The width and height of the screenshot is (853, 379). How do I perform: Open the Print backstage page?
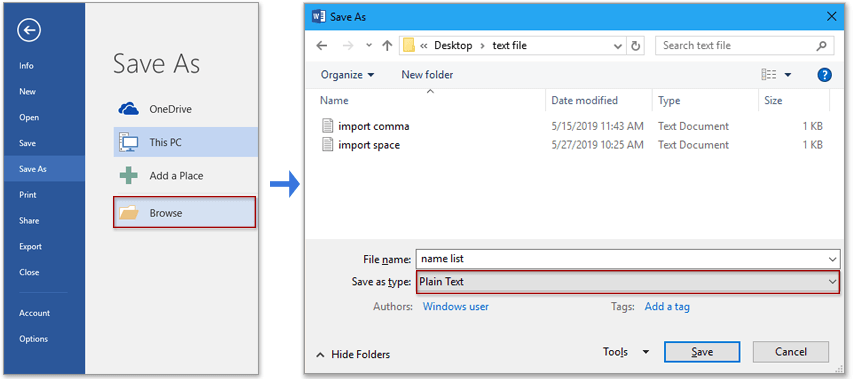pyautogui.click(x=28, y=195)
